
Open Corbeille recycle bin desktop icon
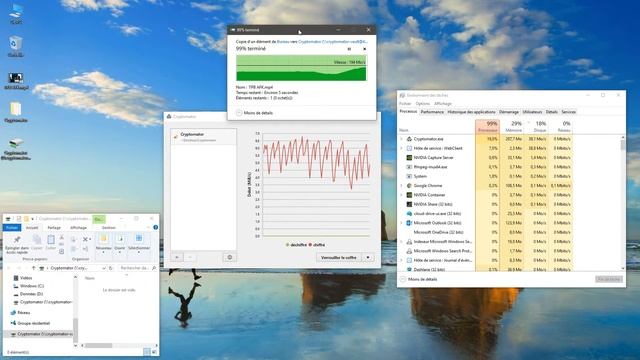tap(15, 46)
